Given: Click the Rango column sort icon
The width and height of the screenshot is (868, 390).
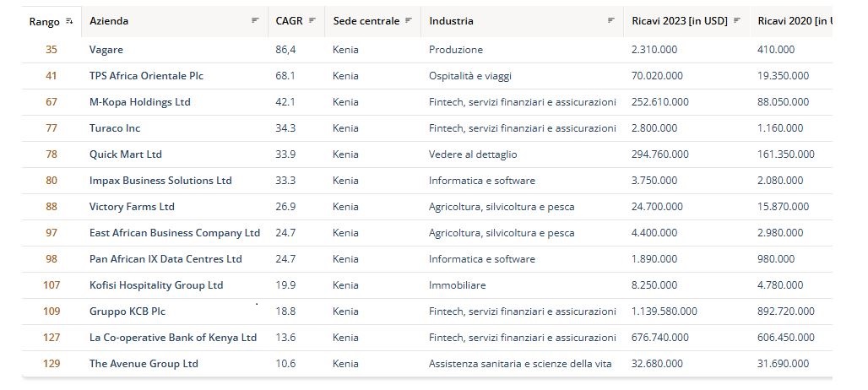Looking at the screenshot, I should click(x=69, y=21).
